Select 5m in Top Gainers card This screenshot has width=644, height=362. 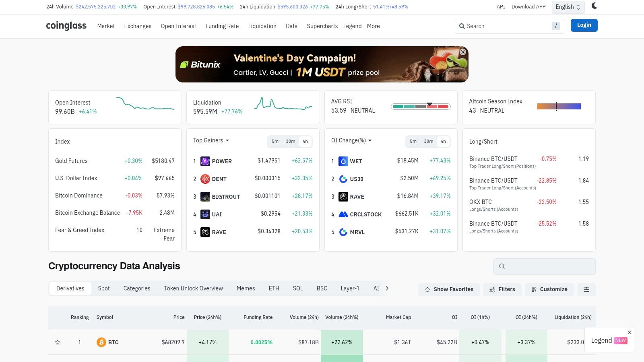(275, 141)
